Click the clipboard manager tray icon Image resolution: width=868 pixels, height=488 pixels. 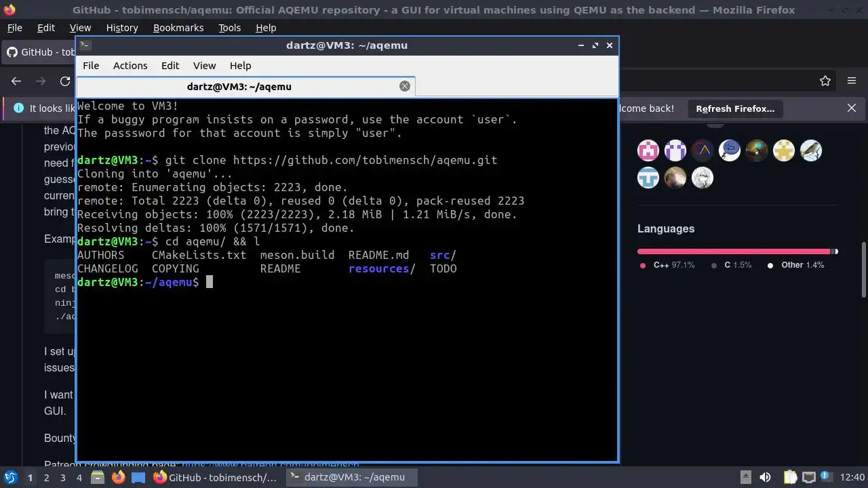click(790, 477)
